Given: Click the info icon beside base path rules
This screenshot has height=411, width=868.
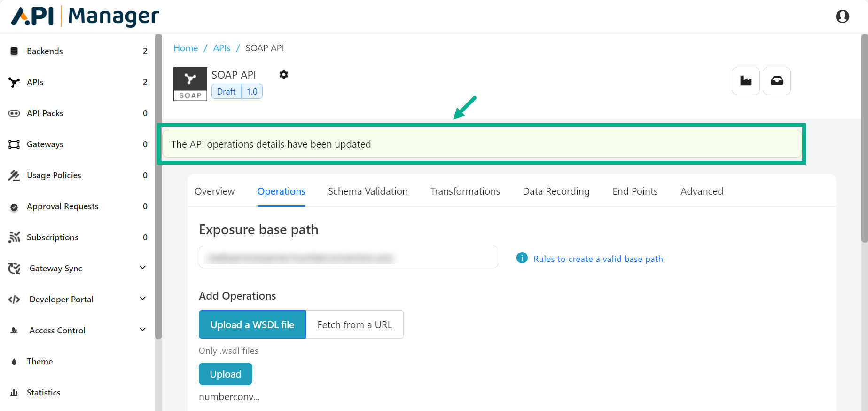Looking at the screenshot, I should click(x=522, y=258).
